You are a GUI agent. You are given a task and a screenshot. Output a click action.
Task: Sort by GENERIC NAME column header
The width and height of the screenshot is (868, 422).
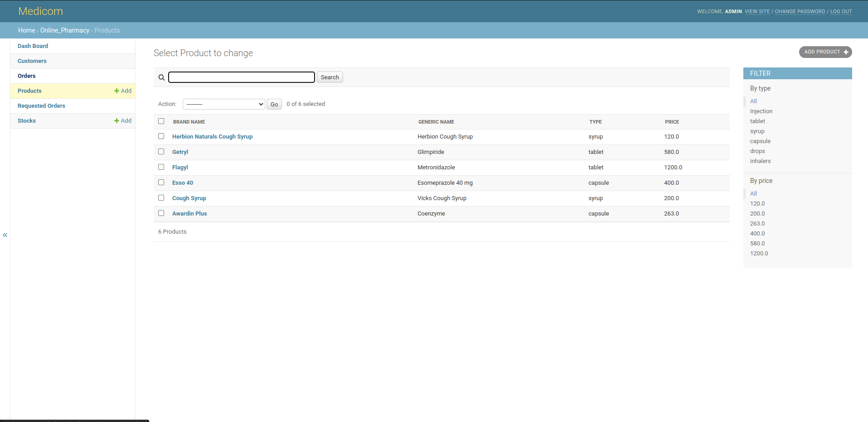436,122
